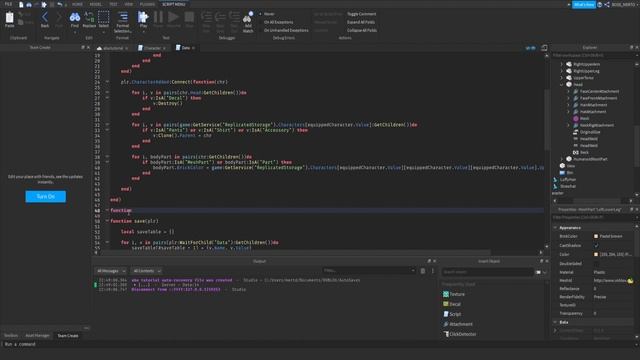Screen dimensions: 640x360
Task: Open the Find binoculars tool
Action: (x=75, y=17)
